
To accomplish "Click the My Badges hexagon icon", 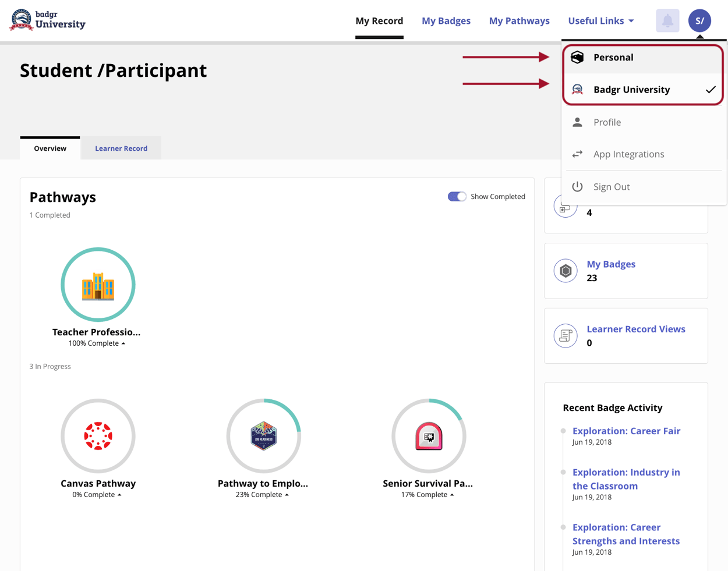I will point(566,271).
